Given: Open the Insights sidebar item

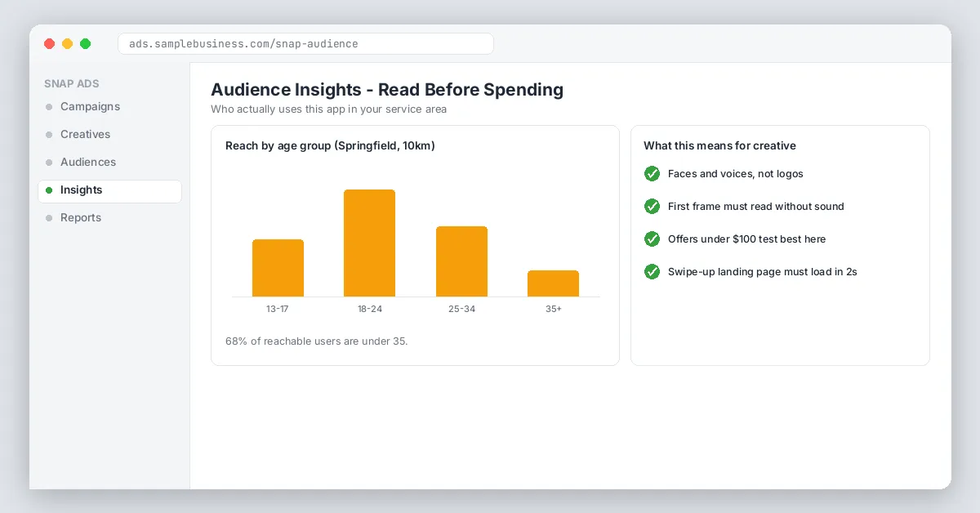Looking at the screenshot, I should coord(109,190).
